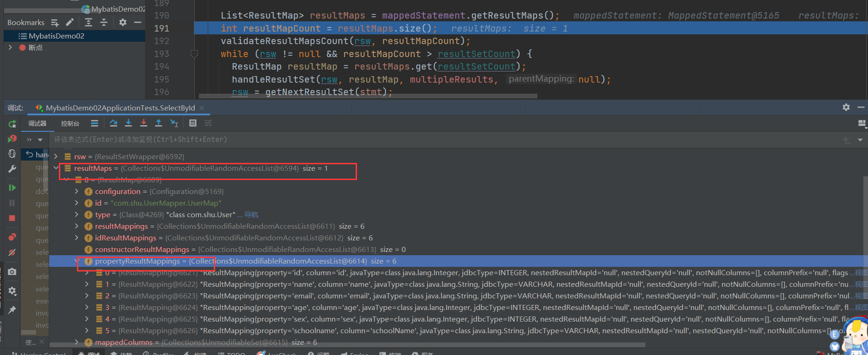This screenshot has width=868, height=355.
Task: Add a new bookmark list
Action: (55, 22)
